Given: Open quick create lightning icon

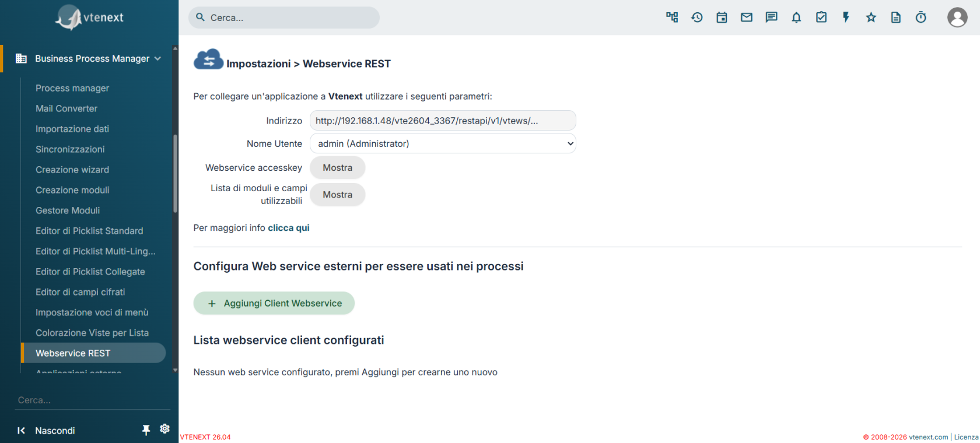Looking at the screenshot, I should tap(846, 17).
